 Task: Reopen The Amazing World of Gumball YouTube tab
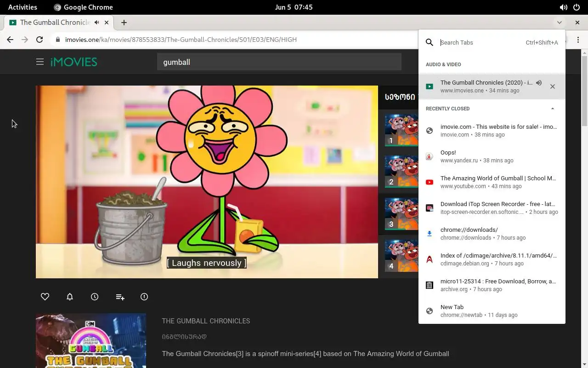[x=492, y=182]
